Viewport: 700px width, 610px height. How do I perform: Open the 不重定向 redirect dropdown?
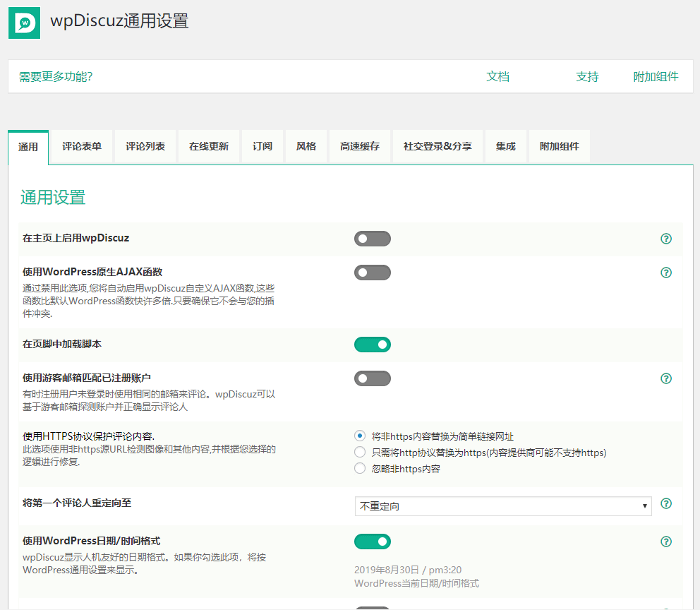tap(503, 506)
